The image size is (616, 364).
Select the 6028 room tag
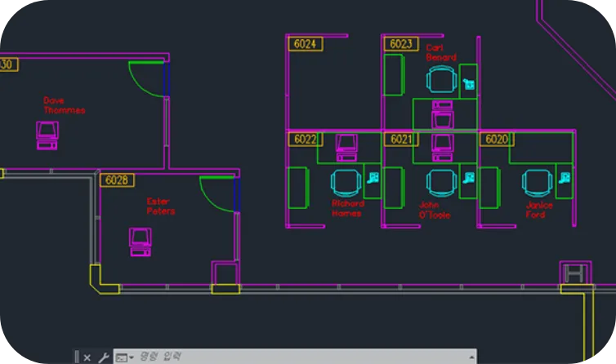click(x=117, y=180)
